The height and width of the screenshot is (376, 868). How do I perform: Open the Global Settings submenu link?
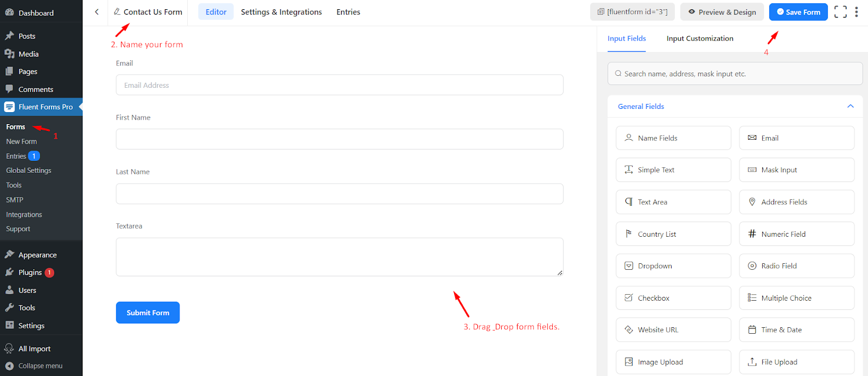tap(29, 170)
